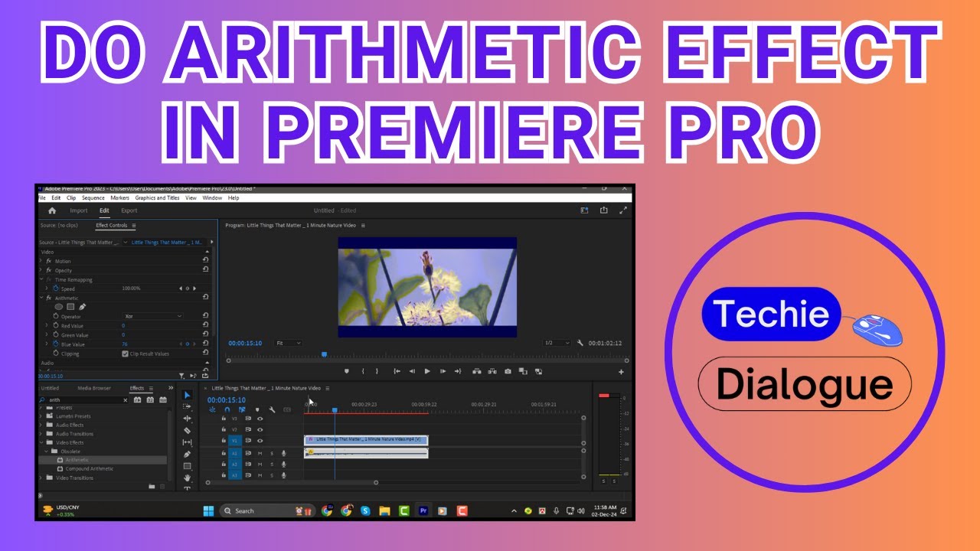
Task: Expand the Lumetri Presets folder
Action: [x=41, y=416]
